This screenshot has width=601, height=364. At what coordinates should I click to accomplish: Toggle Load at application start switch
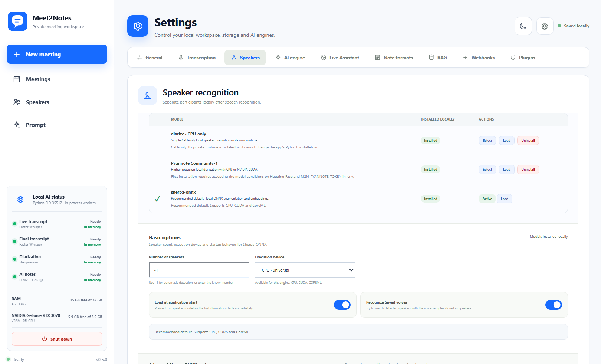click(x=342, y=305)
